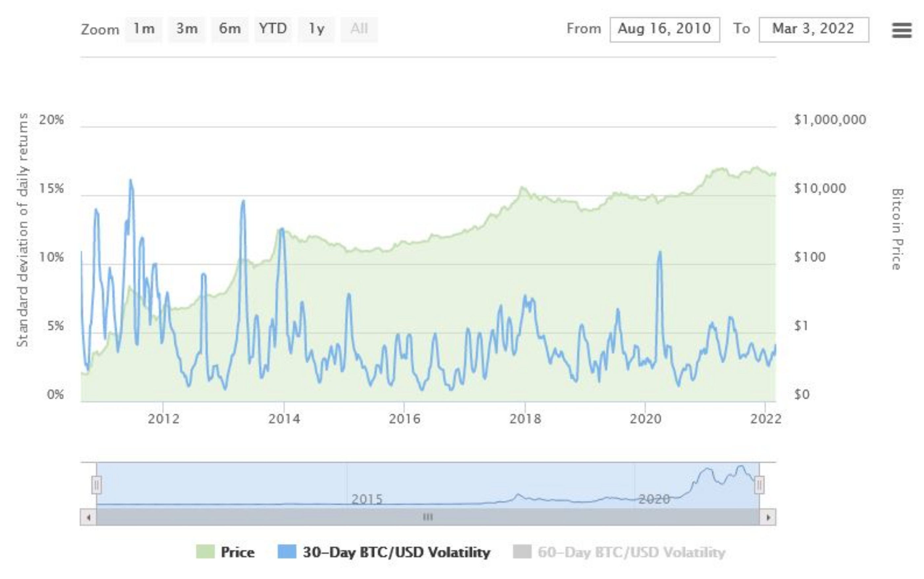This screenshot has height=579, width=924.
Task: Click the scrollbar center grip icon
Action: tap(428, 517)
